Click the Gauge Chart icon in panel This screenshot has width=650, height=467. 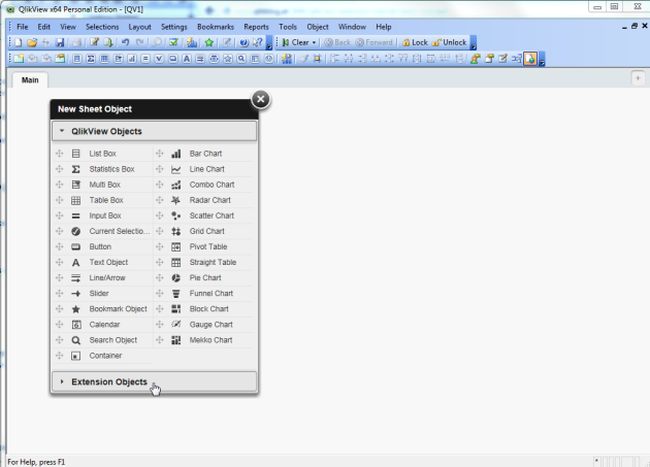176,324
